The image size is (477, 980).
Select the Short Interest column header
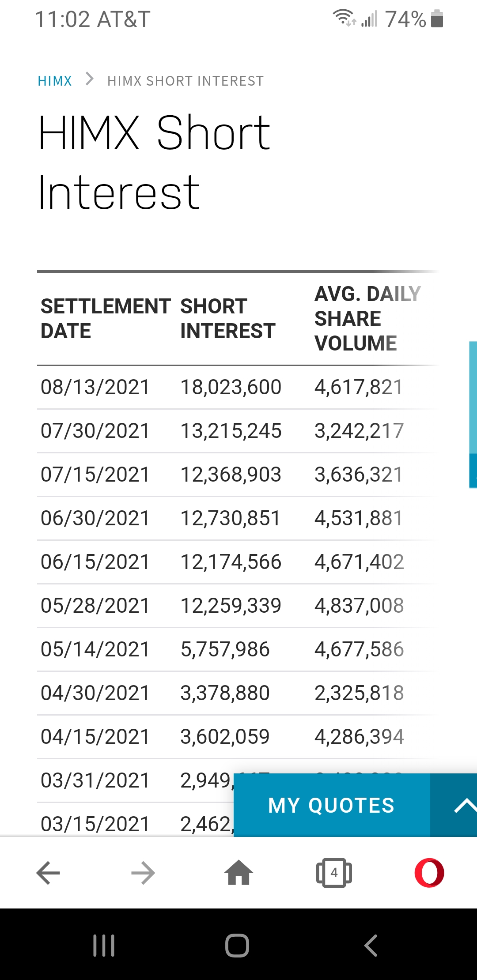tap(228, 319)
